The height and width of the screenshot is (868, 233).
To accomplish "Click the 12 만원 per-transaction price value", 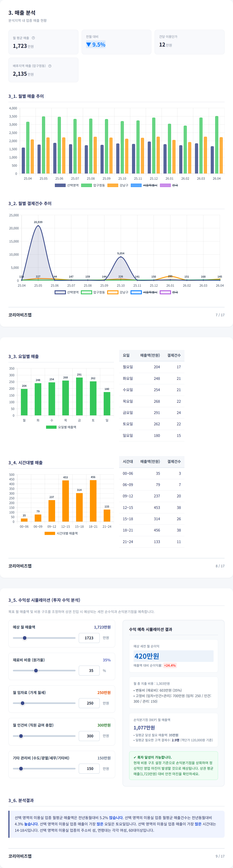I will click(x=165, y=44).
